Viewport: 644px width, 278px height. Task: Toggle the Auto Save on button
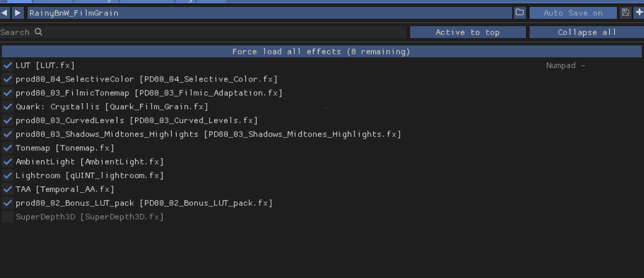pos(573,13)
